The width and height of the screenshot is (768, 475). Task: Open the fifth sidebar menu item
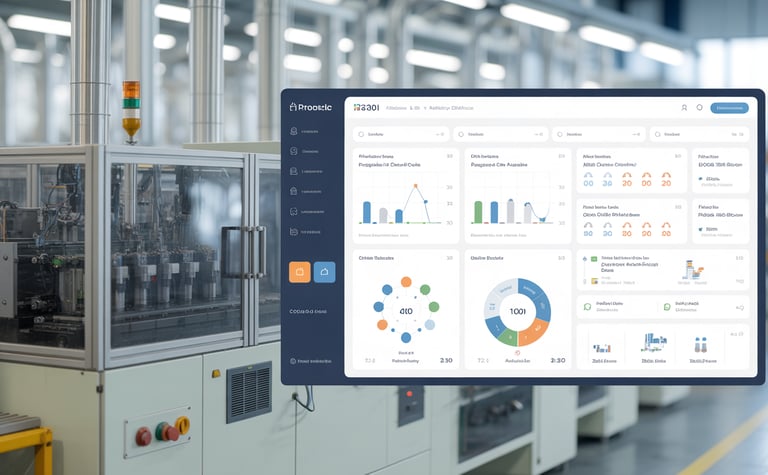pyautogui.click(x=307, y=212)
